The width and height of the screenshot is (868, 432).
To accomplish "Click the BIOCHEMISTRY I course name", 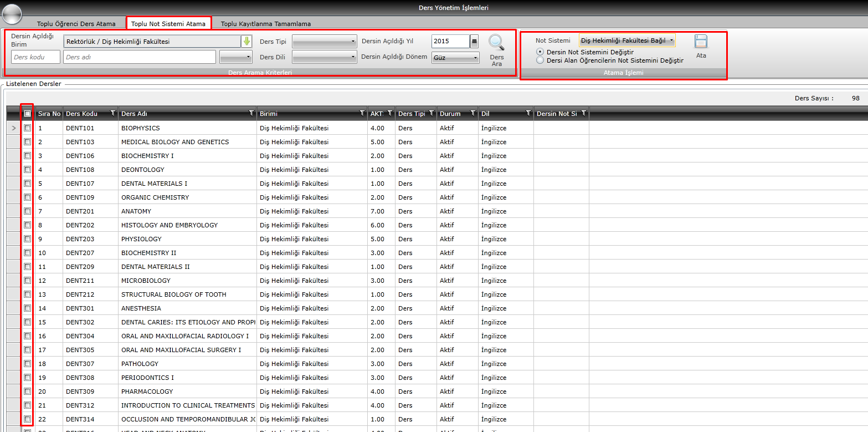I will click(x=147, y=156).
